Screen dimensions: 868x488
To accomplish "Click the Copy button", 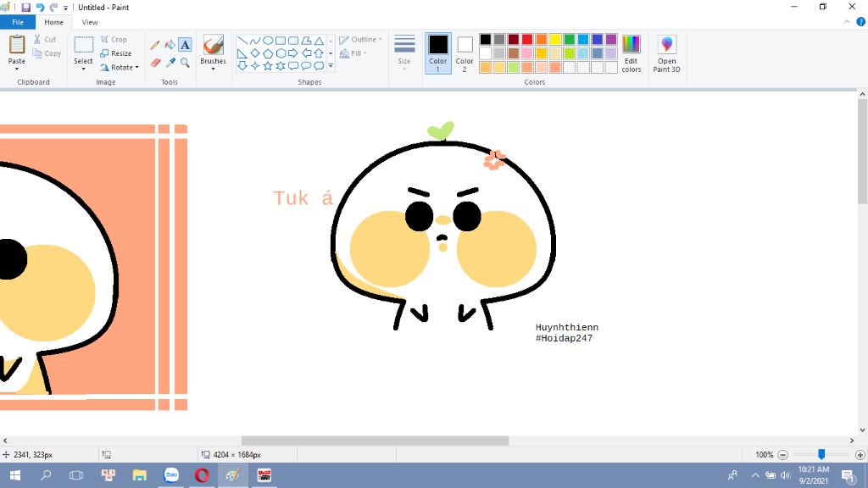I will [x=47, y=53].
